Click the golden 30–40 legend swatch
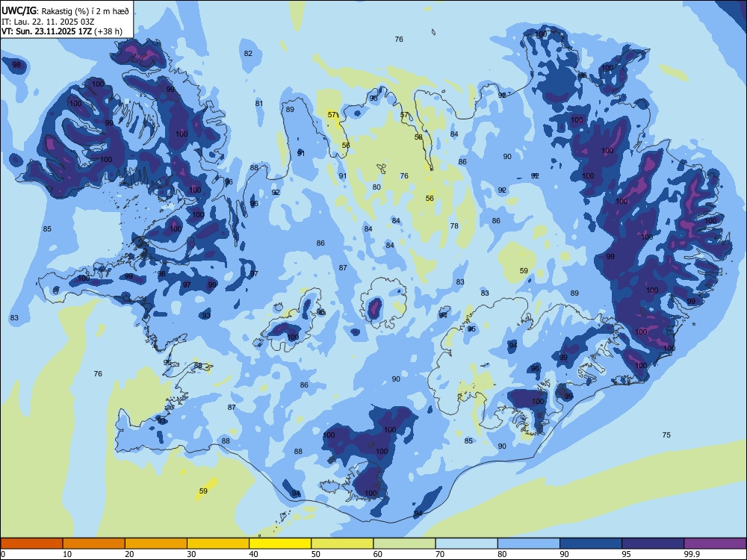The width and height of the screenshot is (747, 560). (218, 544)
